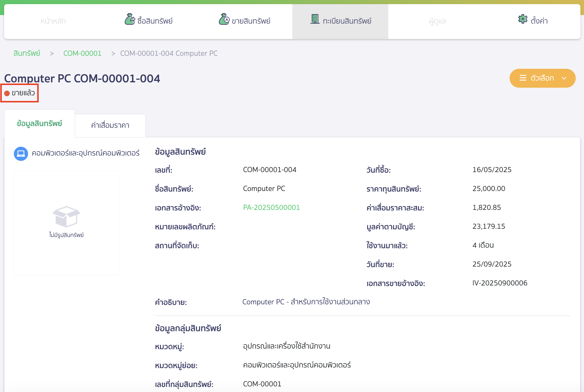Click the red ขายแล้ว status dot
The width and height of the screenshot is (584, 392).
[7, 93]
